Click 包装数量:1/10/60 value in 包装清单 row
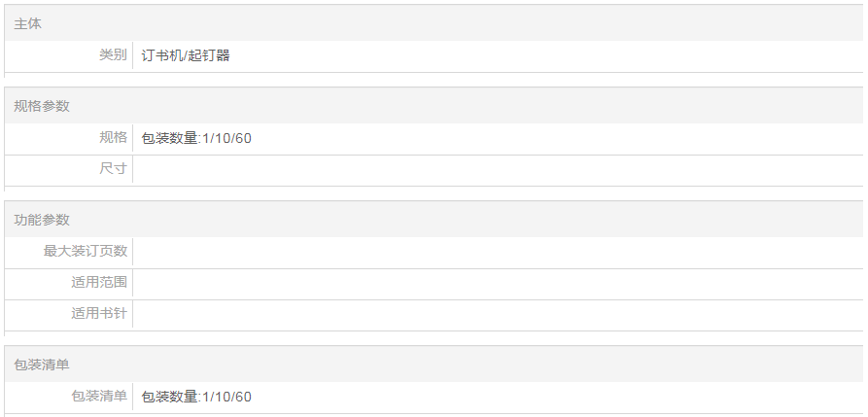The width and height of the screenshot is (868, 417). click(196, 397)
